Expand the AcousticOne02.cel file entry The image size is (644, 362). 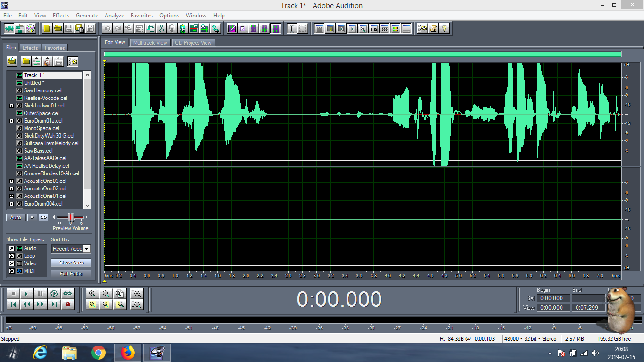[11, 189]
